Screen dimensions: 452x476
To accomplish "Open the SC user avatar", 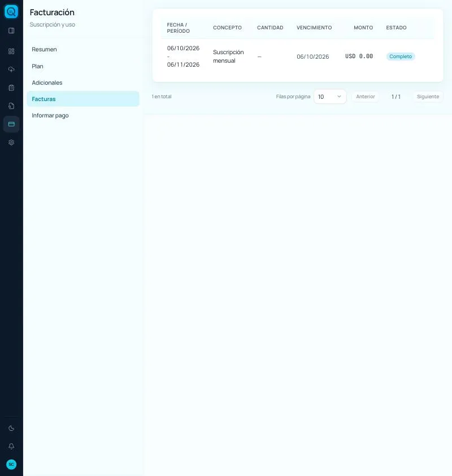I will [11, 465].
